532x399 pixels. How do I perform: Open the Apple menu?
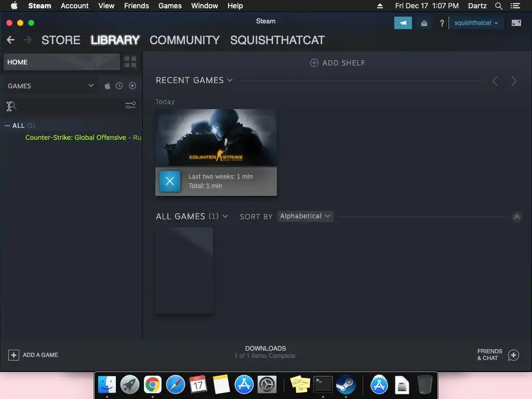point(14,5)
